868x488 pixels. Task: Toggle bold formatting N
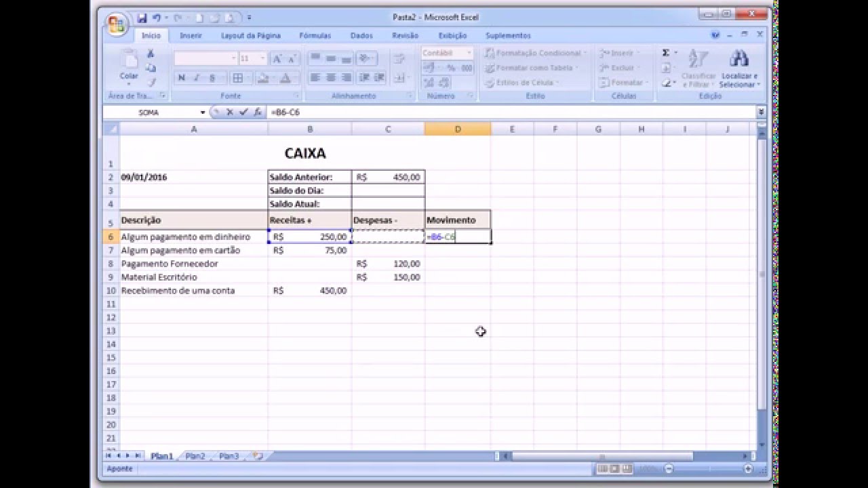(x=182, y=78)
